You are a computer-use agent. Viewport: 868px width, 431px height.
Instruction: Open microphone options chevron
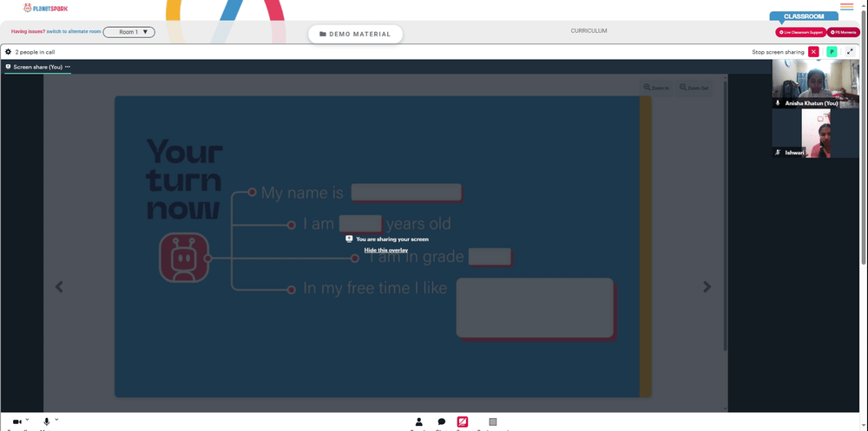coord(56,420)
